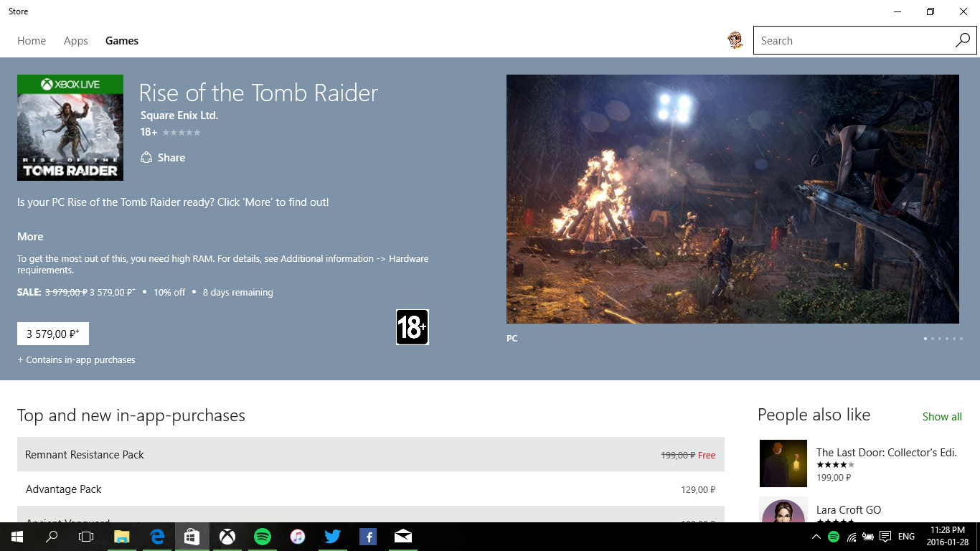Click Show all under People also like
This screenshot has width=980, height=551.
pos(942,417)
